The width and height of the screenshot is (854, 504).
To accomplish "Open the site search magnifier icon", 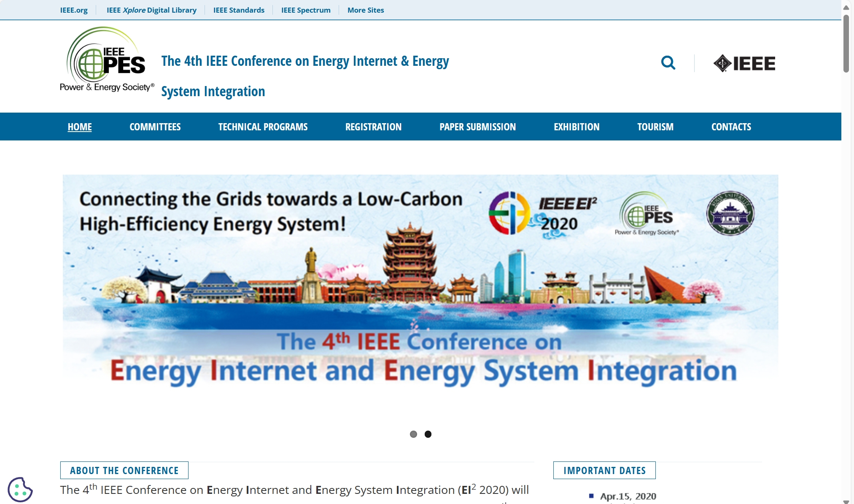I will click(x=668, y=63).
